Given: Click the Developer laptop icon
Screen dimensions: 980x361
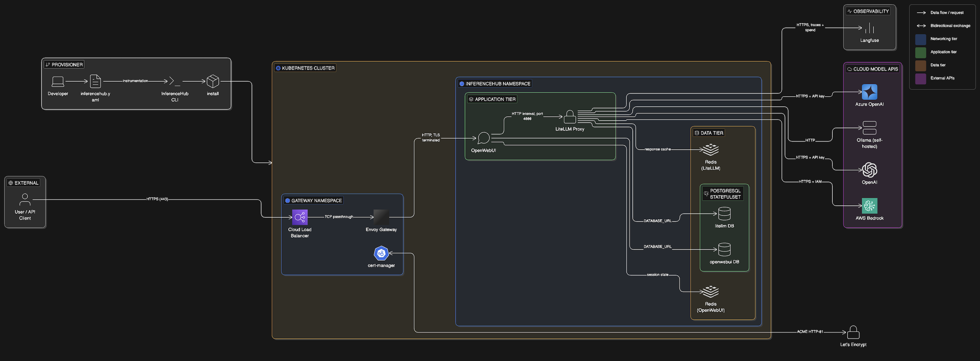Looking at the screenshot, I should [x=58, y=81].
